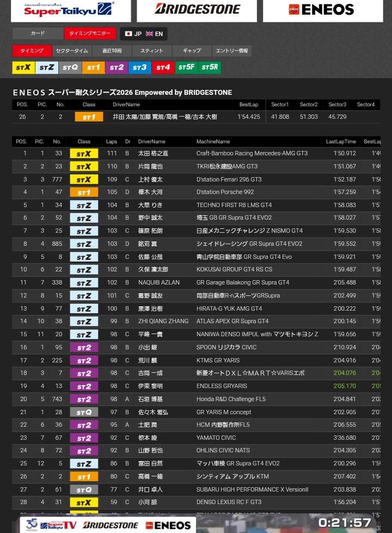Click ST-Q badge for car 28
Screen dimensions: 392x533
[x=84, y=412]
